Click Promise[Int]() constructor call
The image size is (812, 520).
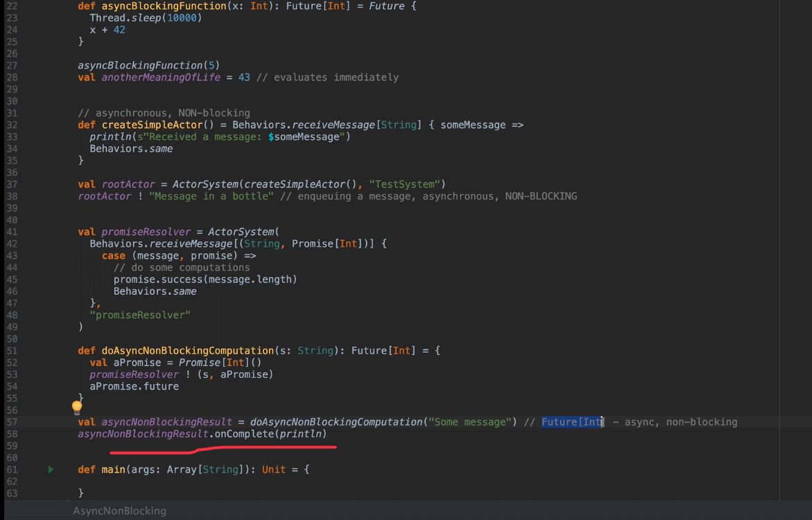220,363
